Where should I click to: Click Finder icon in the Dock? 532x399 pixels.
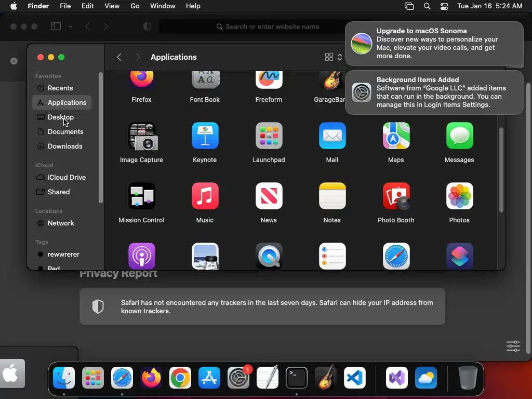coord(64,378)
